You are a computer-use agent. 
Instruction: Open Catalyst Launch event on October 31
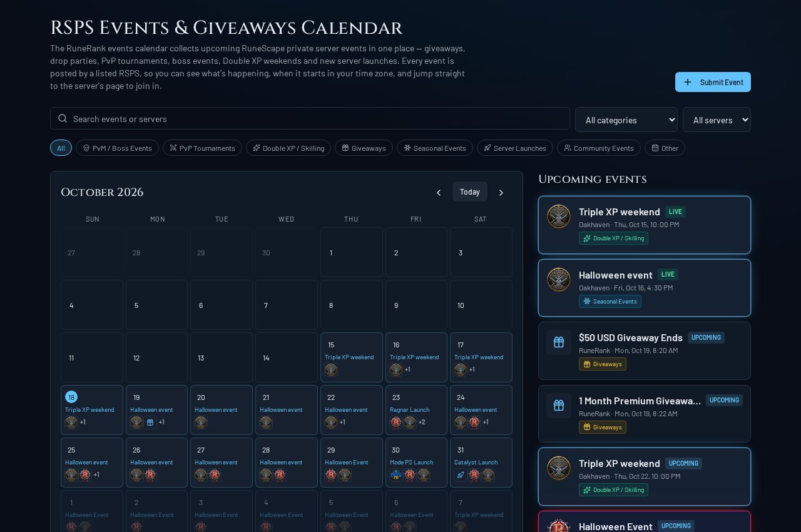pyautogui.click(x=476, y=462)
